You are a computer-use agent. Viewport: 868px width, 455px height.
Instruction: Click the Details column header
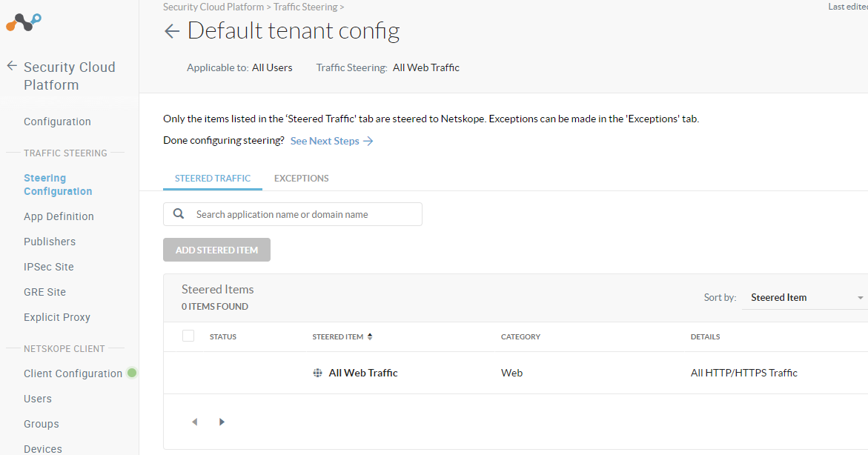point(705,336)
